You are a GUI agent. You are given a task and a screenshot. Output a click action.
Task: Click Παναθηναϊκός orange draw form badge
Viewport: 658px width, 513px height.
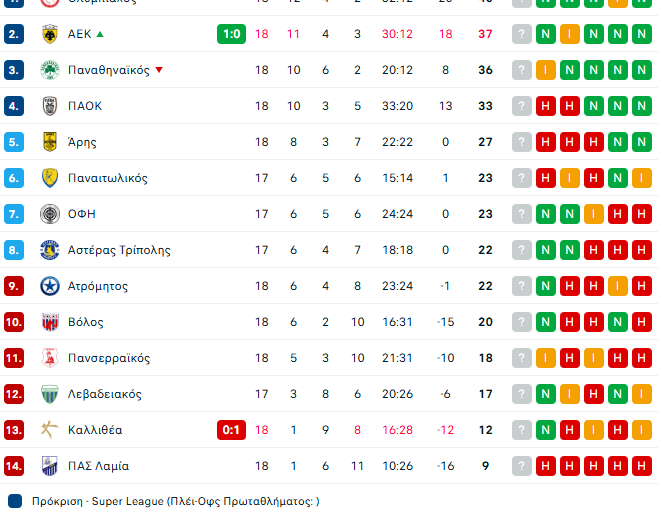(546, 70)
